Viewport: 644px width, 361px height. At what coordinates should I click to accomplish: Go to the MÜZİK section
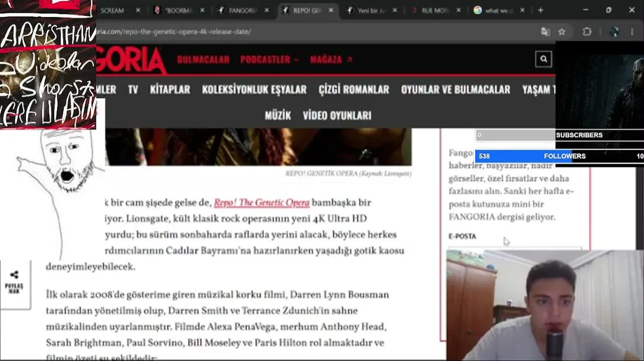278,115
